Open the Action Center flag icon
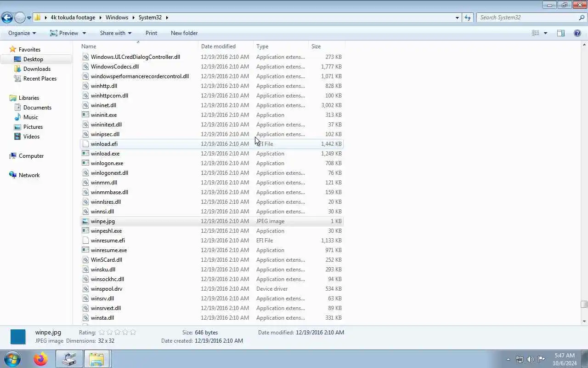Screen dimensions: 588x368 pos(542,359)
